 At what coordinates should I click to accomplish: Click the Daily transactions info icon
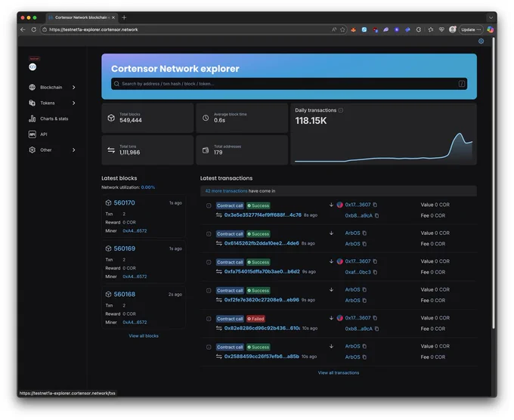click(341, 110)
